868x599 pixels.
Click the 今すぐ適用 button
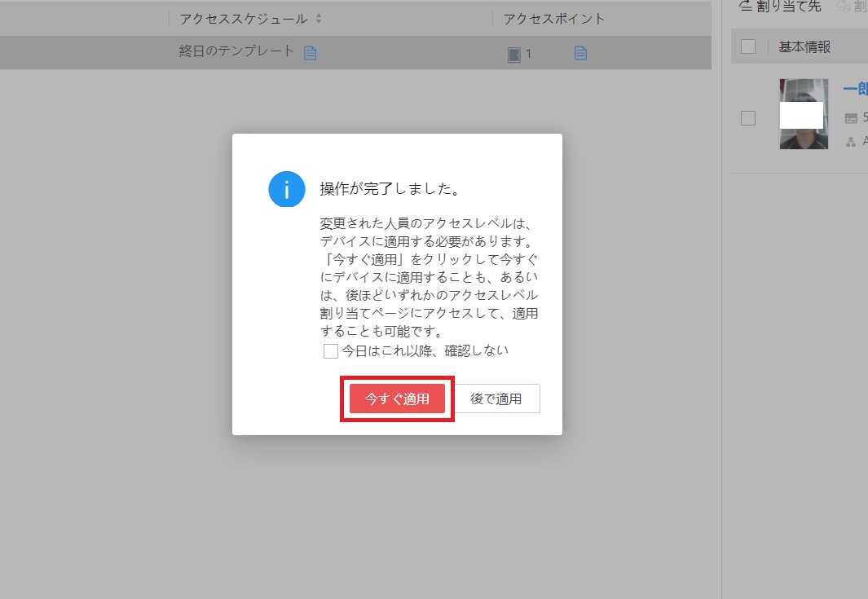(397, 399)
